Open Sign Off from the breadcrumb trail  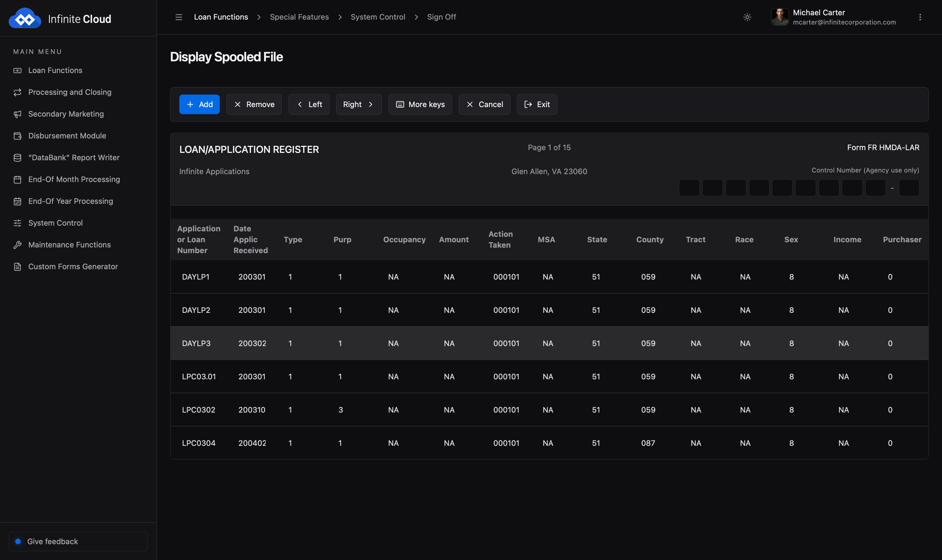(x=441, y=17)
